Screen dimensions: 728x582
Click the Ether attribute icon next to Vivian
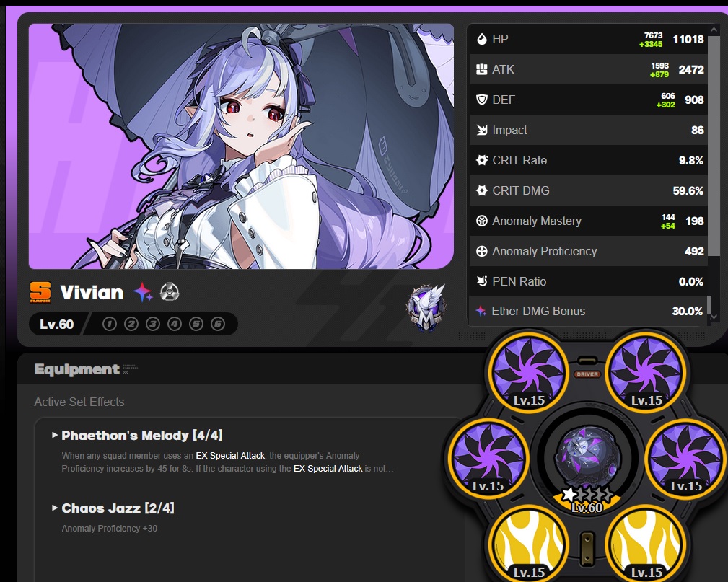point(143,292)
